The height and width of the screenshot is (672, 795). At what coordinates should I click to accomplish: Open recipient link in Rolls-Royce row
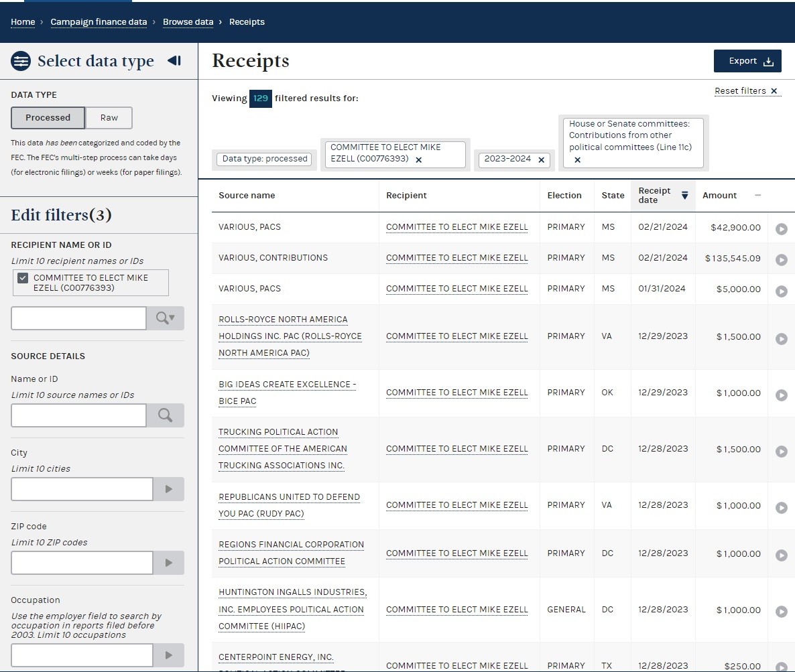(456, 336)
